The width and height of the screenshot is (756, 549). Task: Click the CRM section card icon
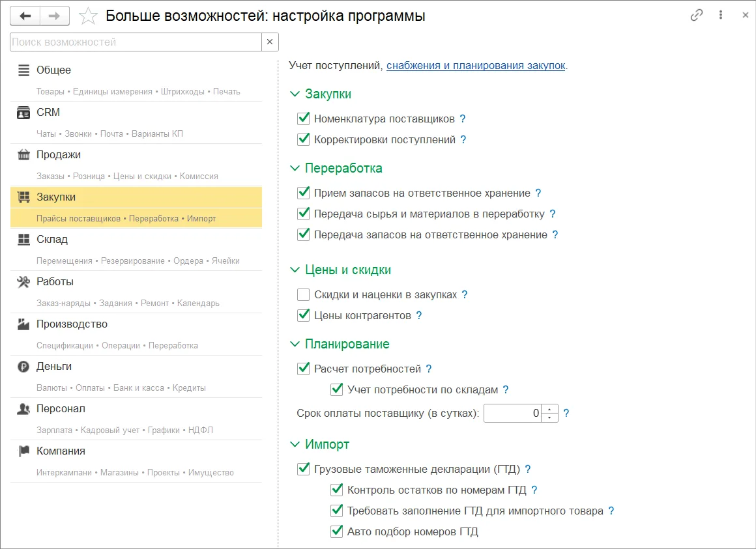23,113
